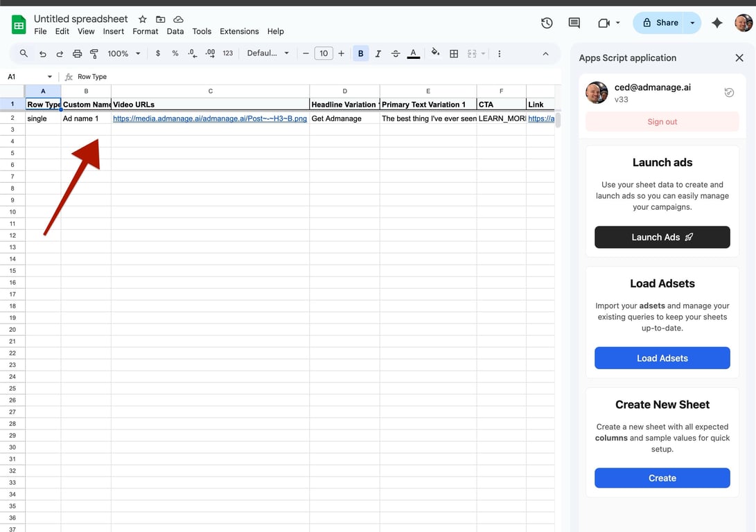The image size is (756, 532).
Task: Click the Create button
Action: point(662,478)
